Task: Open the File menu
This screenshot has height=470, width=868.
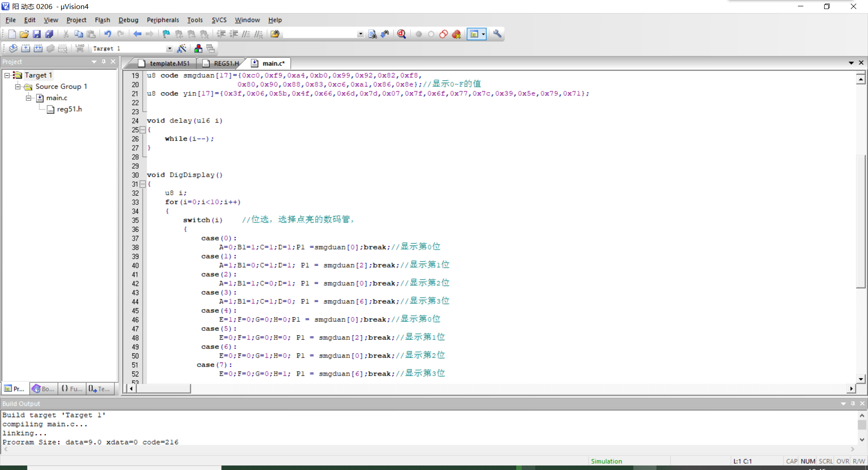Action: coord(10,20)
